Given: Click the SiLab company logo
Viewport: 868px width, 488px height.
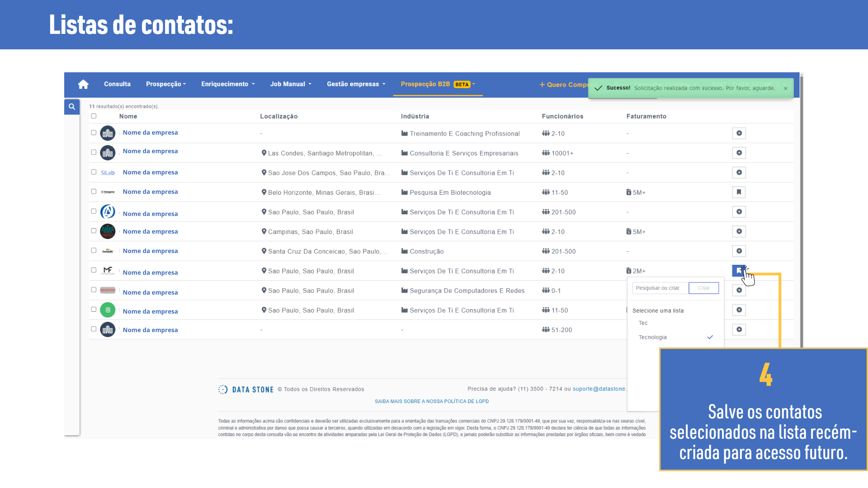Looking at the screenshot, I should (108, 173).
